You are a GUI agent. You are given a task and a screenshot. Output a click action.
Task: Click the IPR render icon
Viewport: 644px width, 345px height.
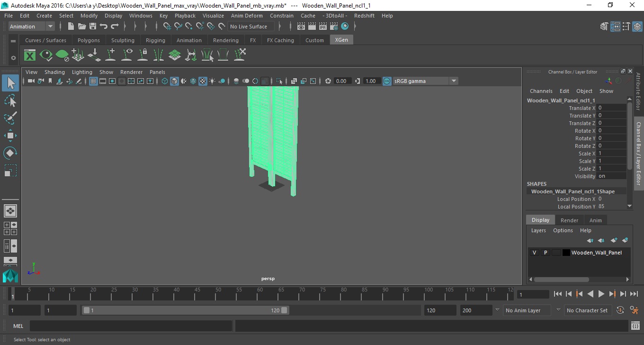(323, 27)
